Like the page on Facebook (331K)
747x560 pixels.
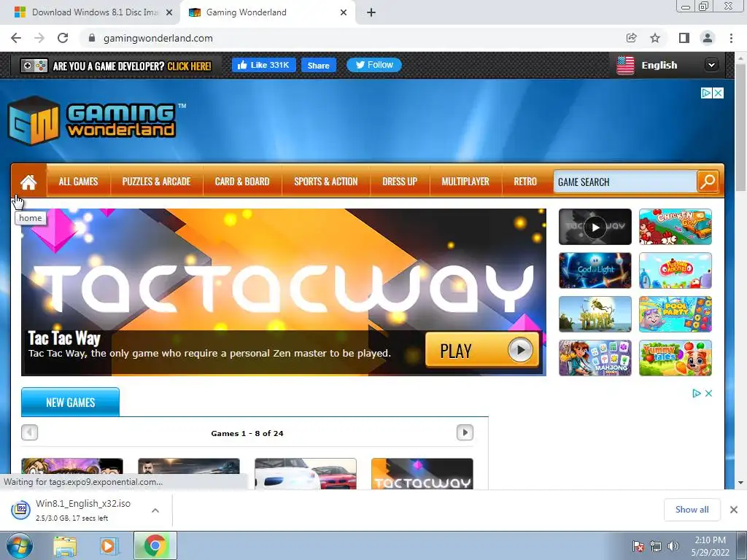[x=264, y=65]
